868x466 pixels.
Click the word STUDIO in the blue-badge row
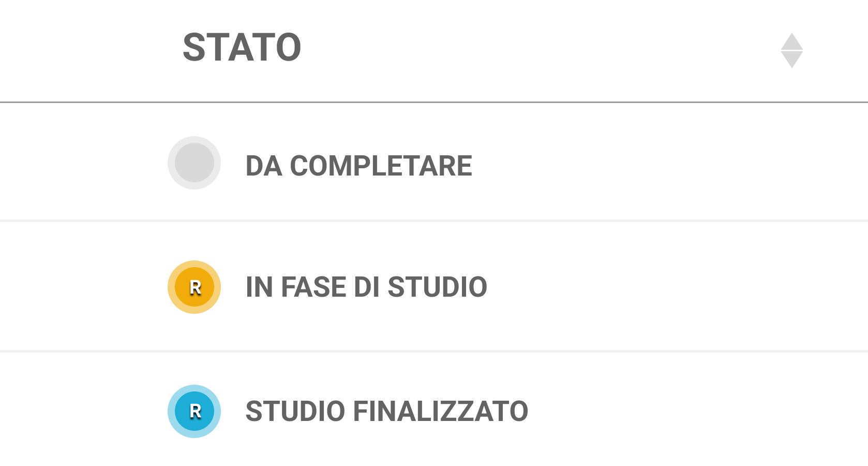295,411
